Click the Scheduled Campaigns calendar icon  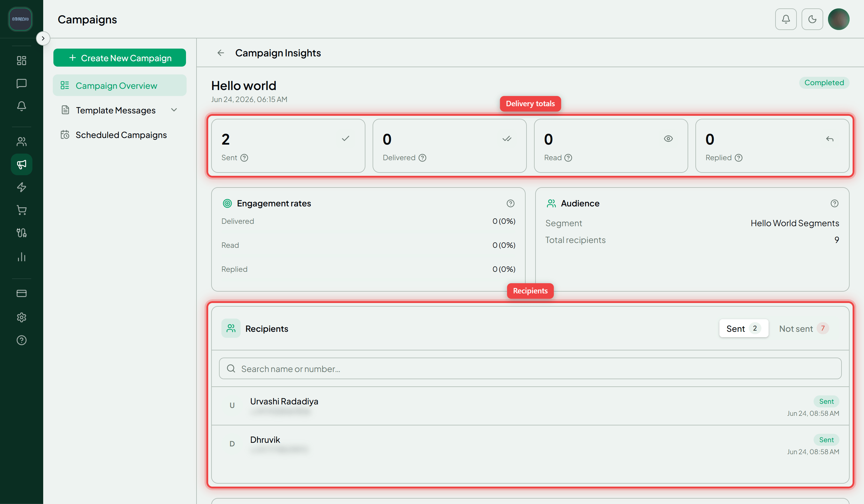65,135
